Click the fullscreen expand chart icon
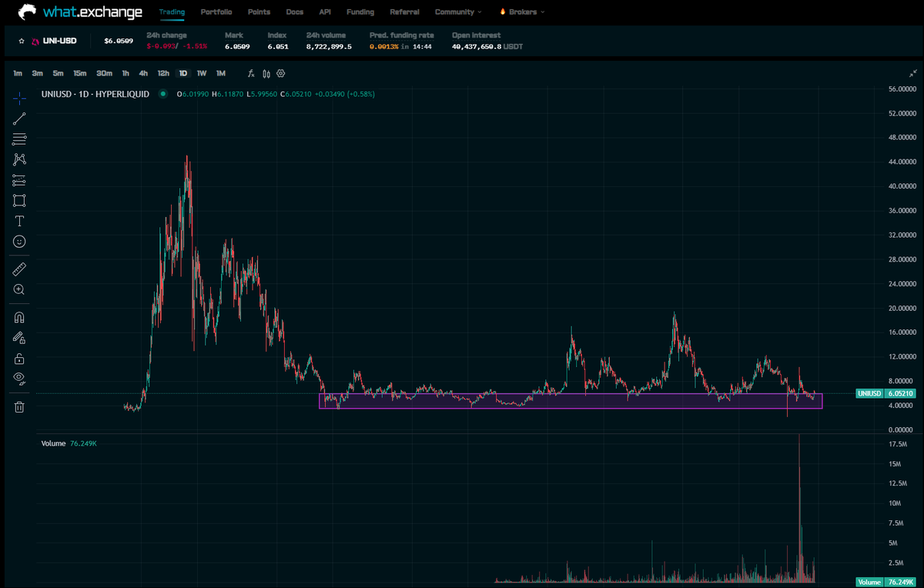The height and width of the screenshot is (588, 924). tap(912, 74)
